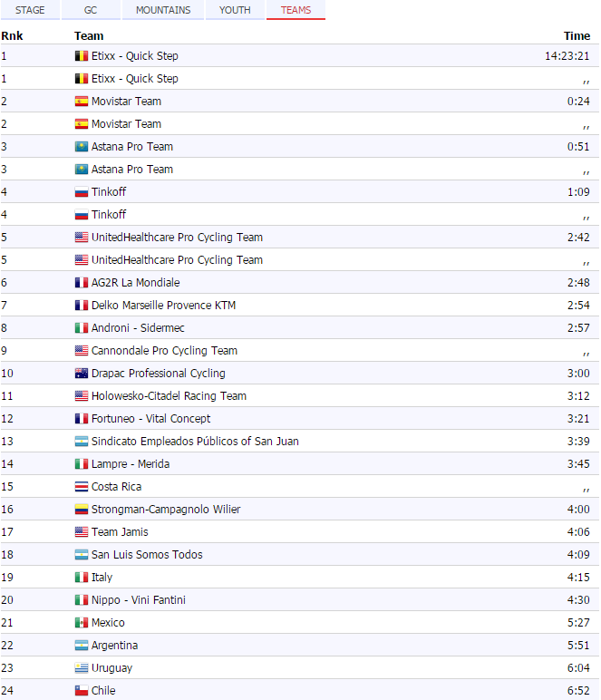The height and width of the screenshot is (700, 601).
Task: Click the 14:23:21 time value
Action: pyautogui.click(x=567, y=56)
